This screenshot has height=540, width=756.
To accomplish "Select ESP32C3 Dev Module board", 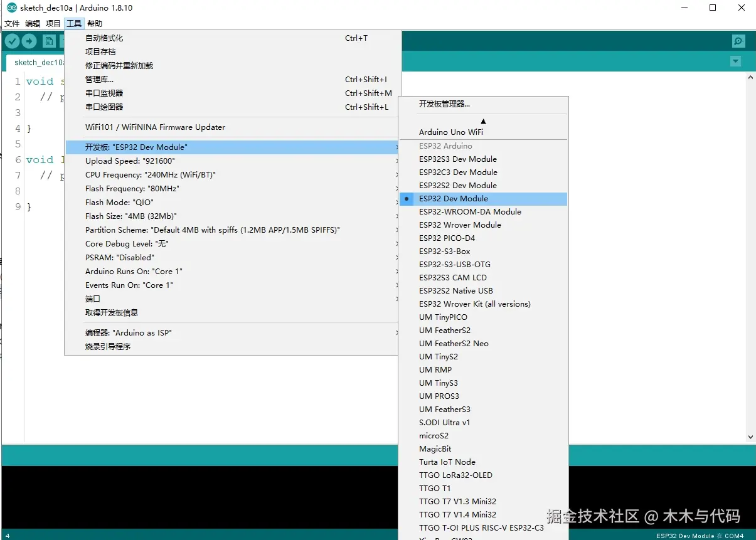I will [483, 172].
